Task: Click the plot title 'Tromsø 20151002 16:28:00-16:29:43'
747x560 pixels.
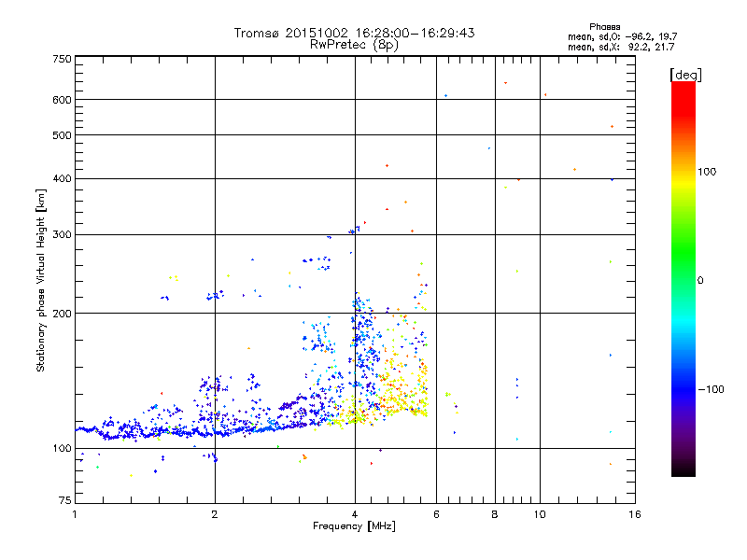Action: [354, 33]
